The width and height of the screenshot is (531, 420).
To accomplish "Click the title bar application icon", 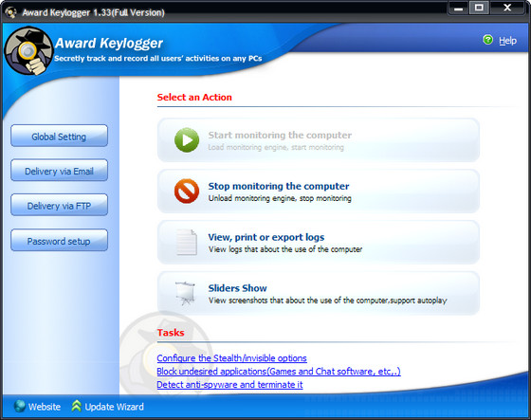I will (11, 12).
